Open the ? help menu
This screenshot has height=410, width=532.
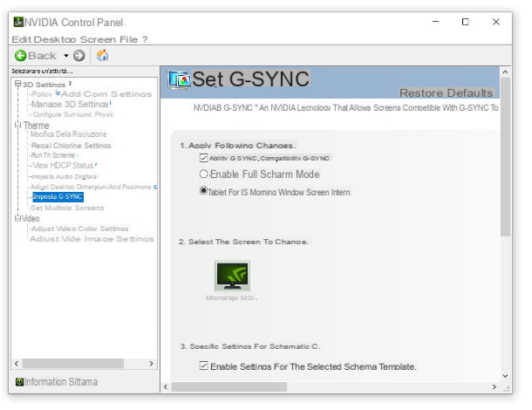point(145,39)
